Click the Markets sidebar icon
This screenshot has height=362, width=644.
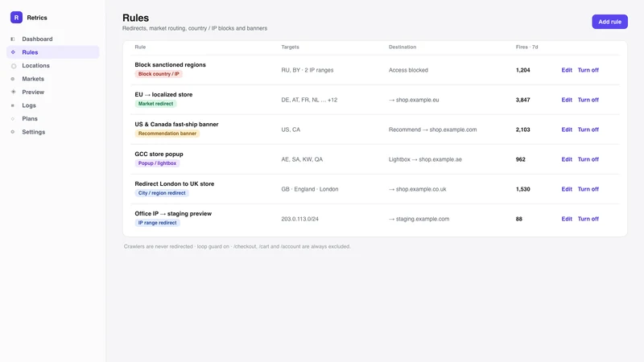(13, 79)
